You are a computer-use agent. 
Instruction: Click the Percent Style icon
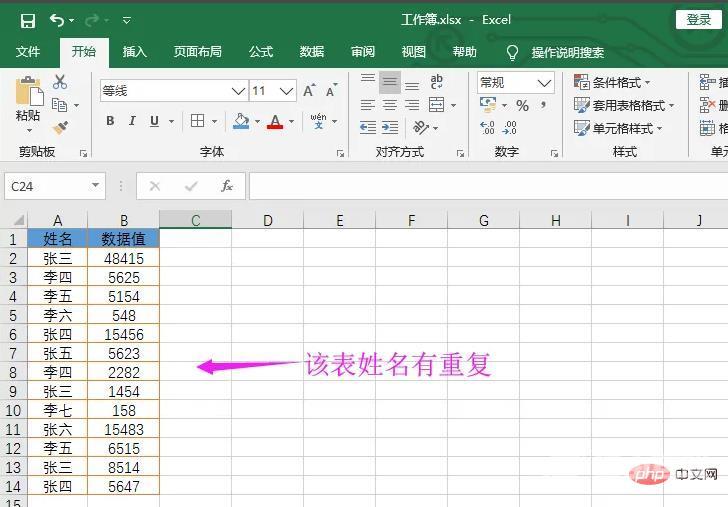(x=522, y=105)
